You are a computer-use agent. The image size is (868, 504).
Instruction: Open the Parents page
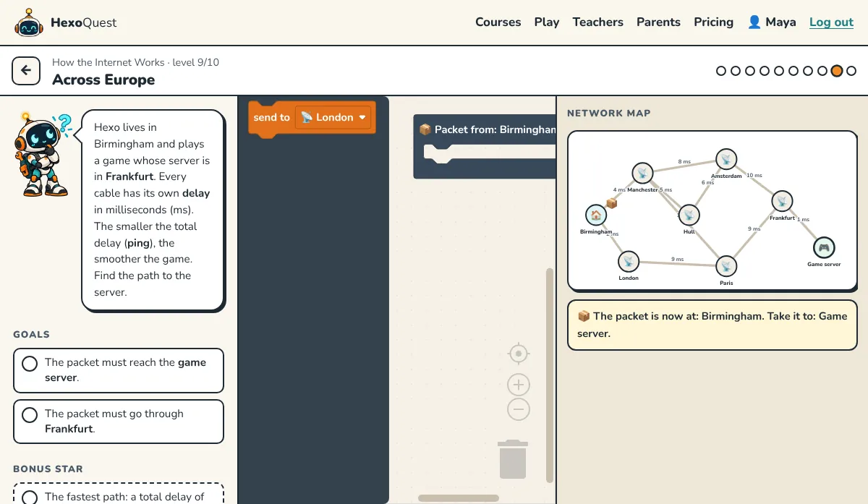pos(658,22)
